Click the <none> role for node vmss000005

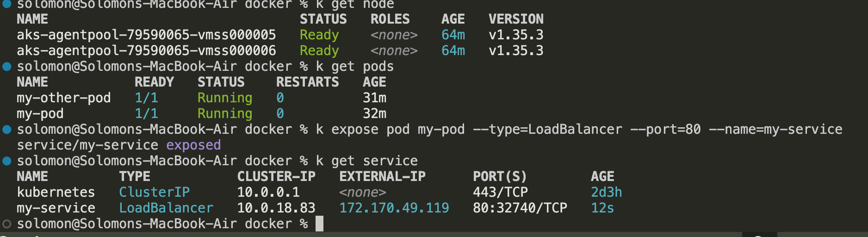point(394,35)
